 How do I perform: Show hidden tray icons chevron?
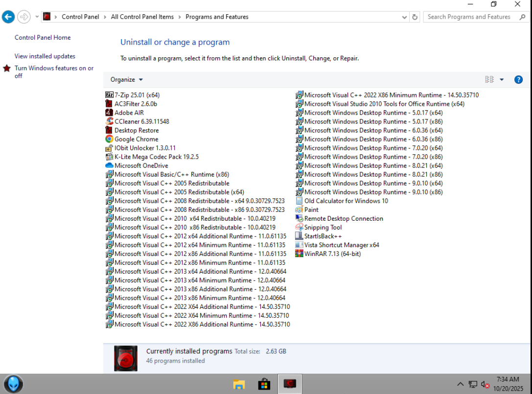(460, 385)
